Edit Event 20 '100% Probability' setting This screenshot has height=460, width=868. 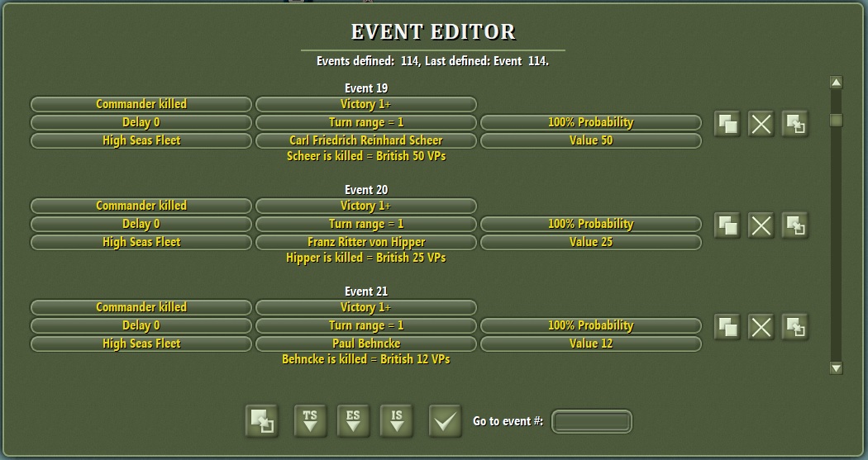coord(591,225)
